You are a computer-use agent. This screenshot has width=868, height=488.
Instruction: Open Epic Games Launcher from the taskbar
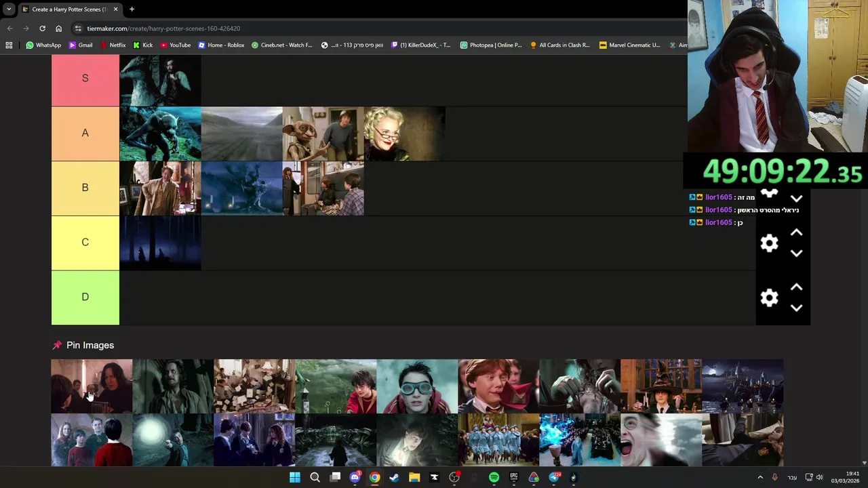[x=514, y=477]
